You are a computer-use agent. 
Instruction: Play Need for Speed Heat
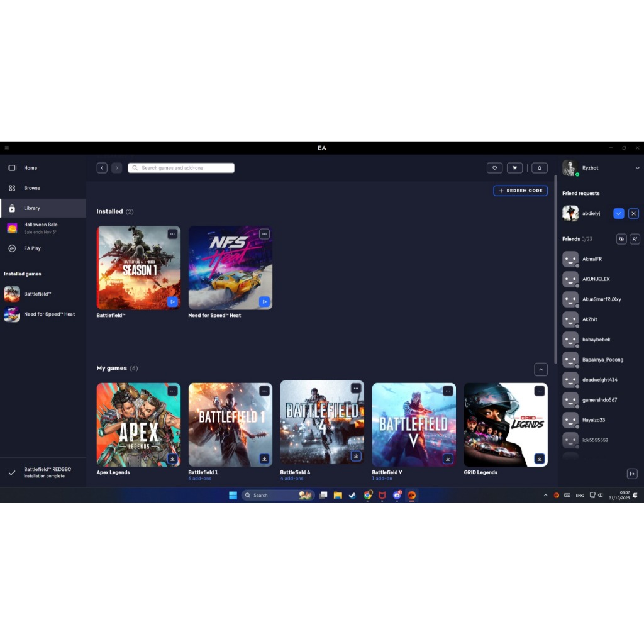(264, 302)
